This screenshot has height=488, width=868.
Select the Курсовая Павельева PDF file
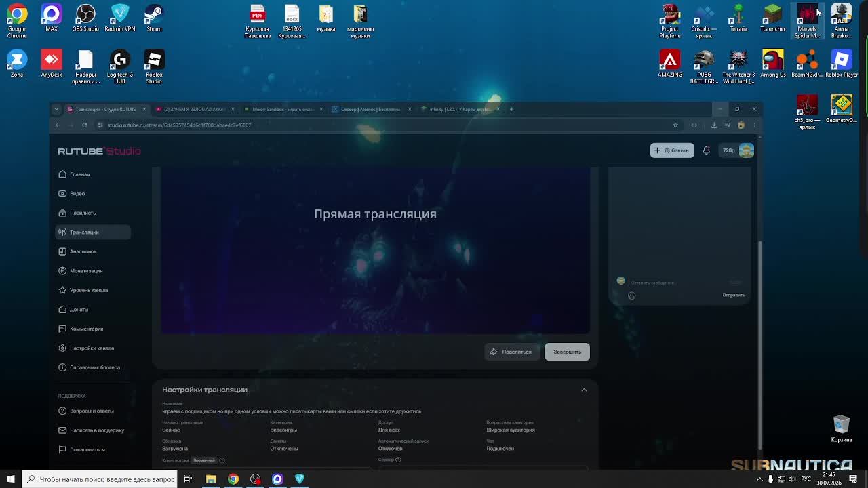click(258, 22)
